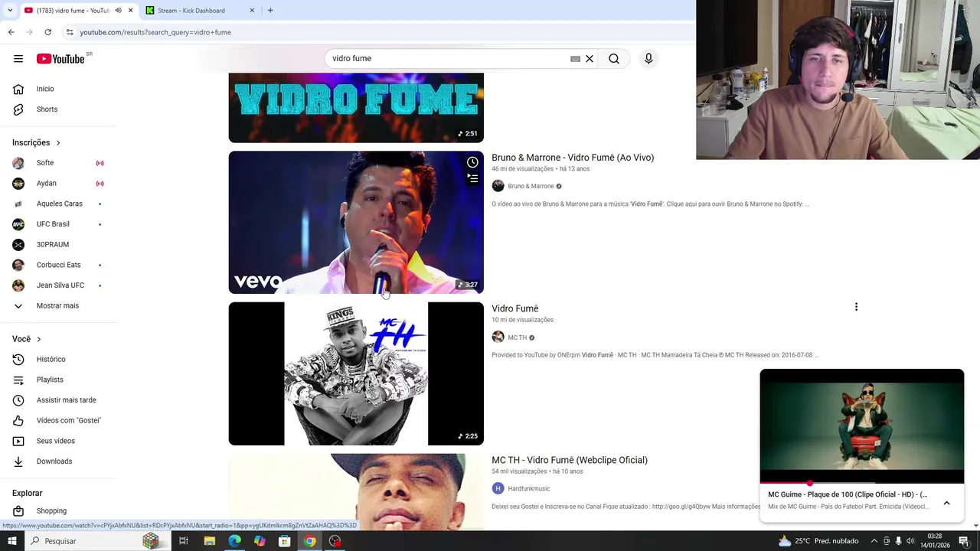
Task: View site information icon in address bar
Action: [69, 32]
